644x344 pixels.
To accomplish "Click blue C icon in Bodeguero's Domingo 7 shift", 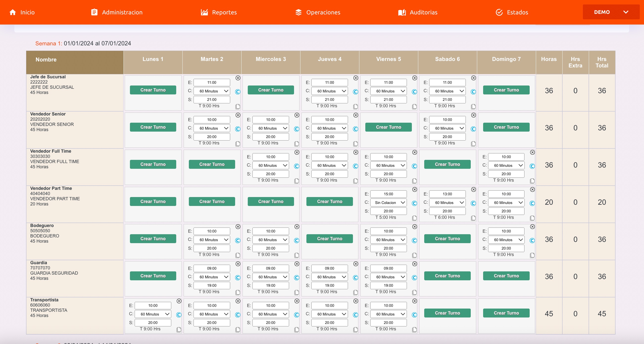I will (532, 240).
